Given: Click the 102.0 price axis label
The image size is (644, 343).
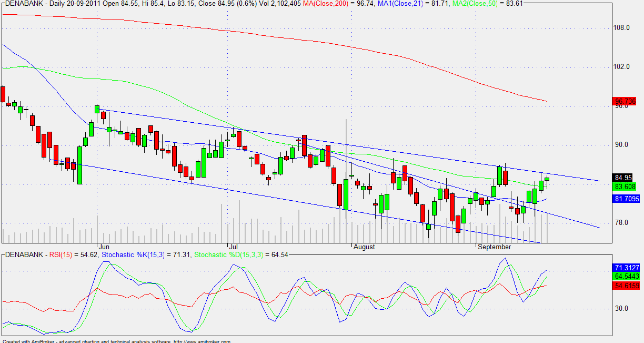Looking at the screenshot, I should (622, 66).
